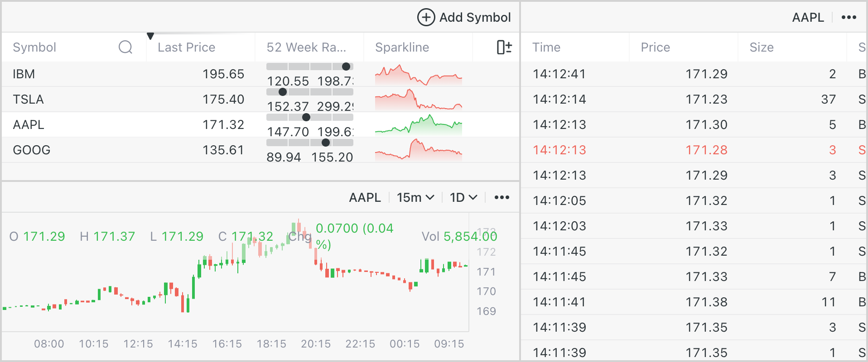The height and width of the screenshot is (362, 868).
Task: Click the 171 price axis label
Action: click(x=486, y=272)
